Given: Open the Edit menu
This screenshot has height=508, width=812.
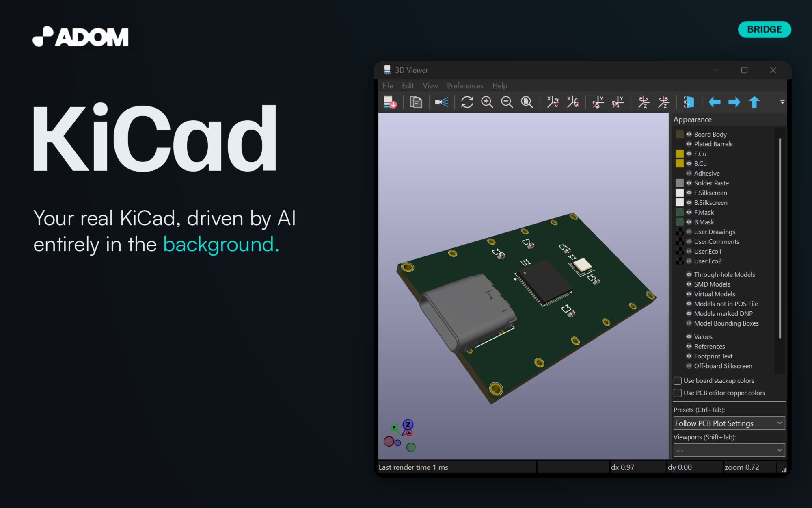Looking at the screenshot, I should 408,86.
